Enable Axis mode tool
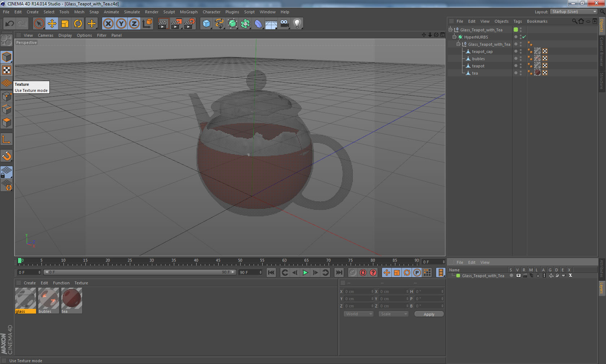The height and width of the screenshot is (364, 606). 7,139
